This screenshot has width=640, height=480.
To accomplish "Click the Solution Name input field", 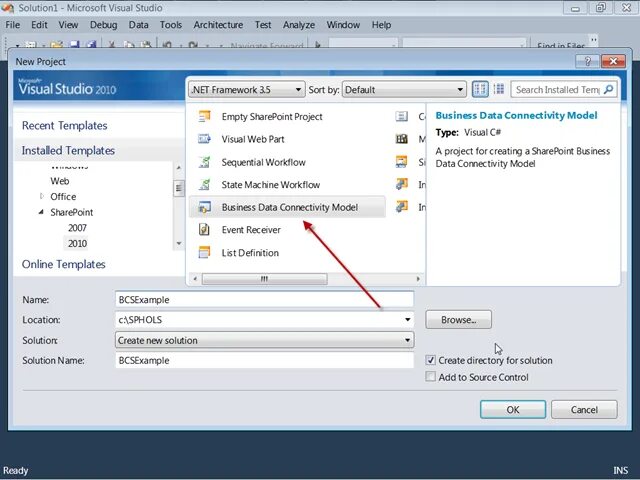I will (x=264, y=360).
